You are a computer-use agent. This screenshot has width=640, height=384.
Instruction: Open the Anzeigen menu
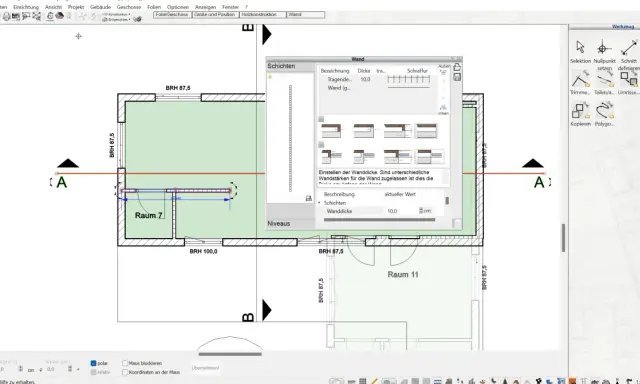pyautogui.click(x=205, y=7)
